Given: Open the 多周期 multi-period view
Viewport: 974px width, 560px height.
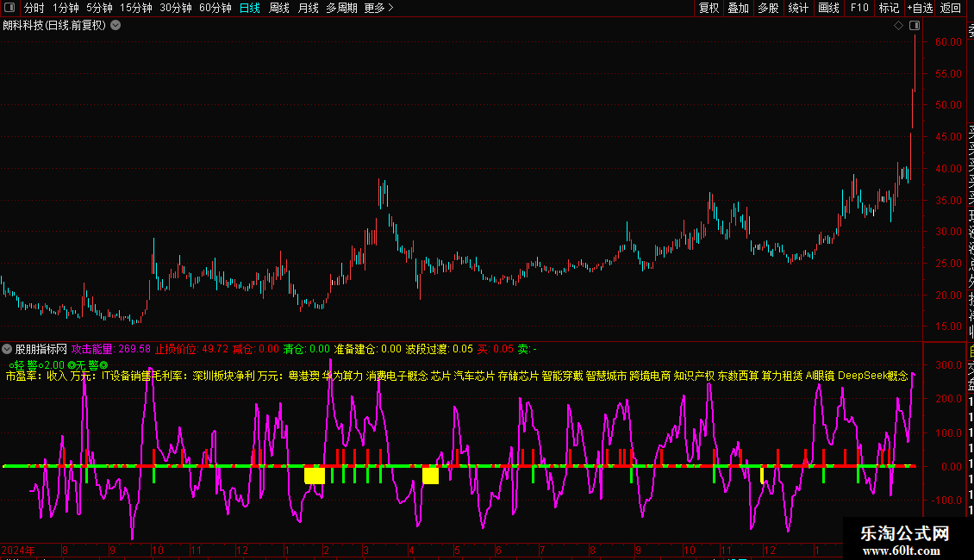Looking at the screenshot, I should tap(341, 8).
